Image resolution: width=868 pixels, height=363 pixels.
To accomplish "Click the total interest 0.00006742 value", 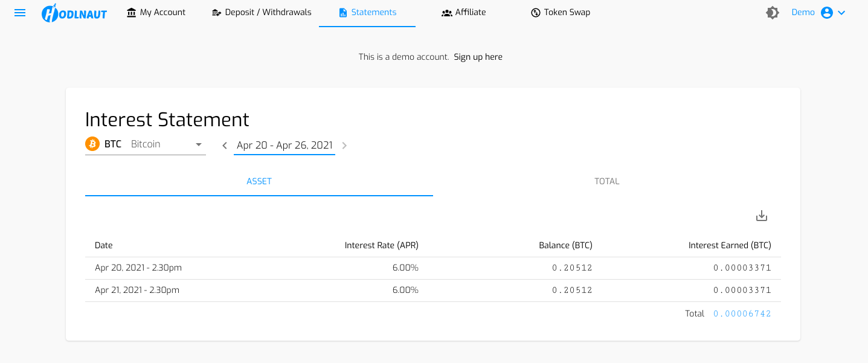I will click(x=742, y=313).
